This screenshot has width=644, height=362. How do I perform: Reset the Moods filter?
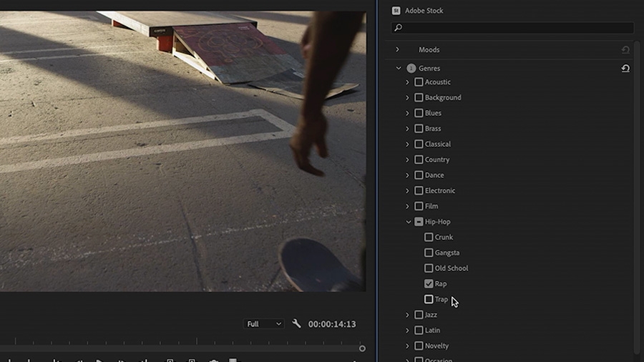coord(625,49)
